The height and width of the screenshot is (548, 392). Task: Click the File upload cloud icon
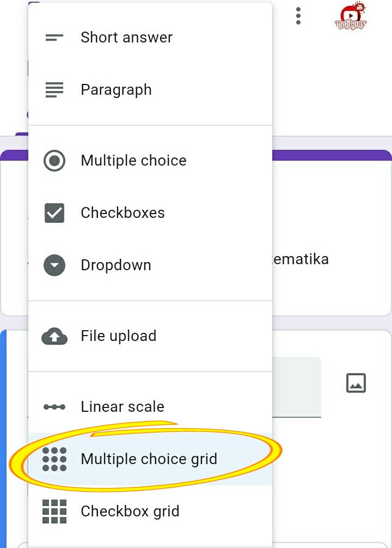(54, 337)
